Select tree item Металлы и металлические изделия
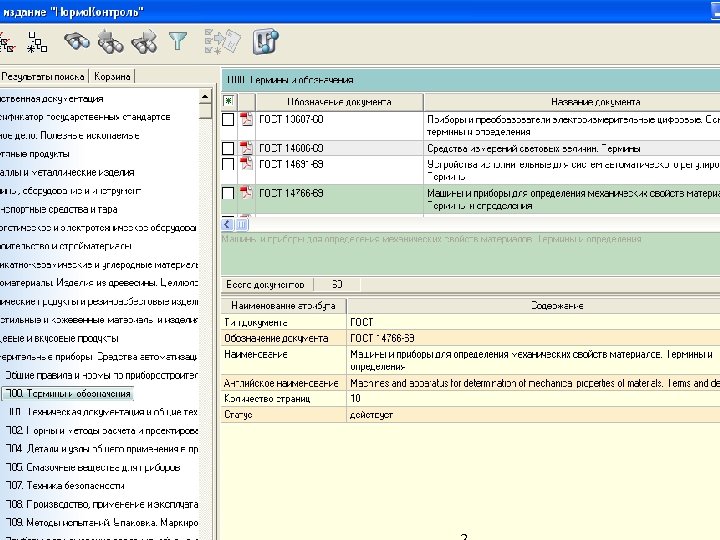The image size is (720, 540). click(68, 173)
